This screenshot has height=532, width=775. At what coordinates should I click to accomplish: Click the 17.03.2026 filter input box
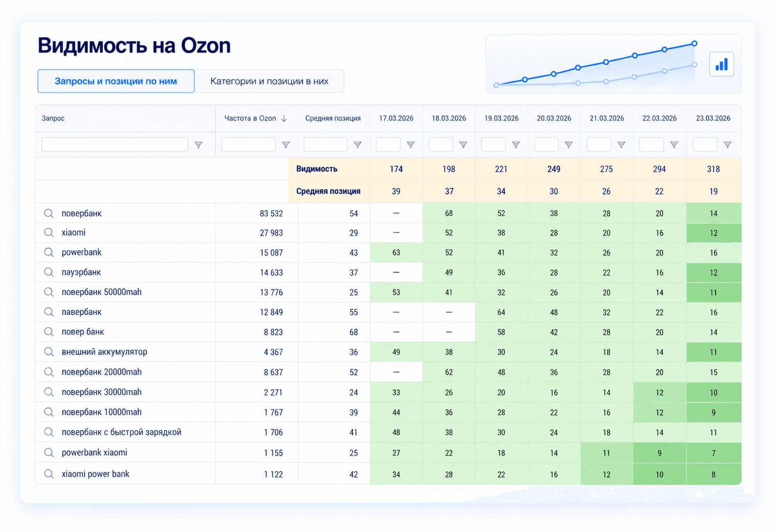pos(388,144)
